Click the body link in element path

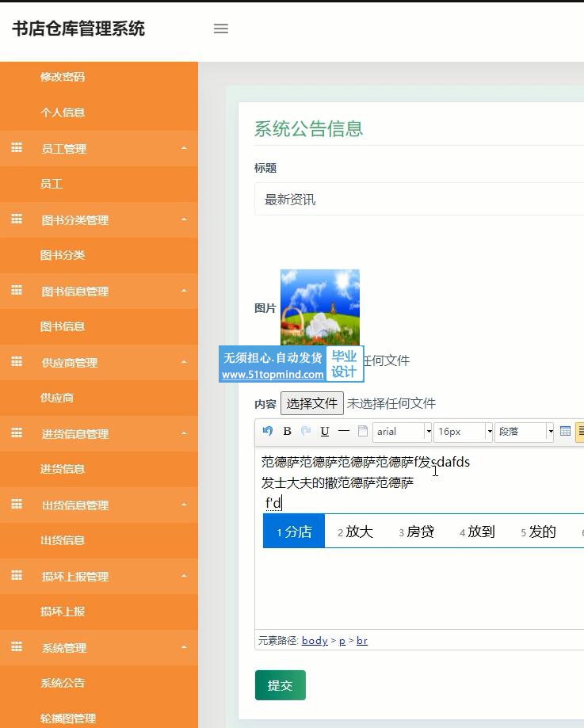pyautogui.click(x=315, y=641)
